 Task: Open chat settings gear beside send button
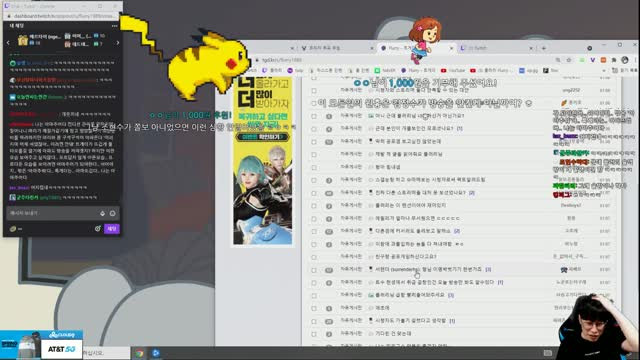point(98,229)
